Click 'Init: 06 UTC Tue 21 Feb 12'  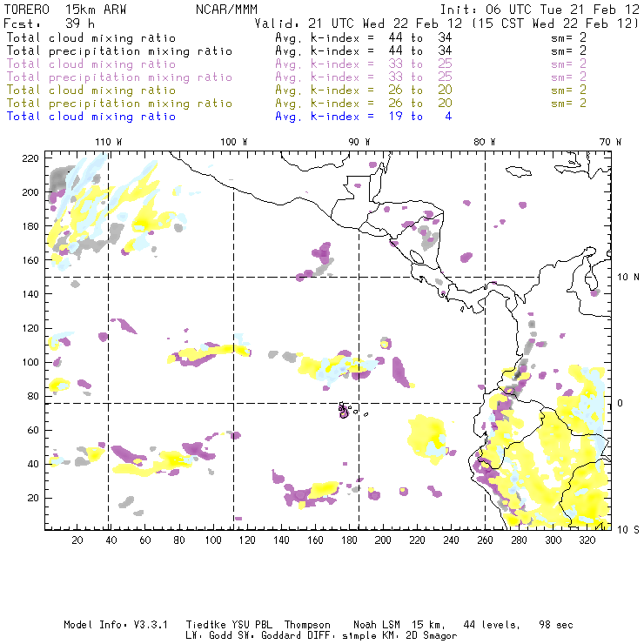point(540,10)
